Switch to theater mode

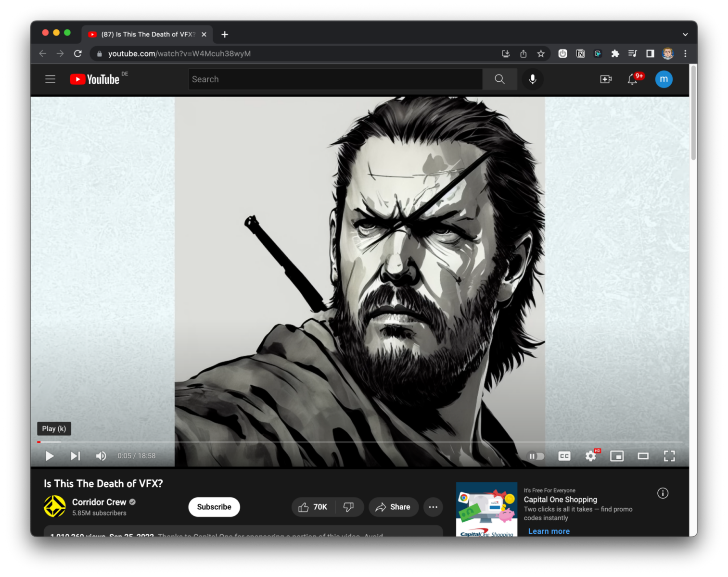[643, 456]
